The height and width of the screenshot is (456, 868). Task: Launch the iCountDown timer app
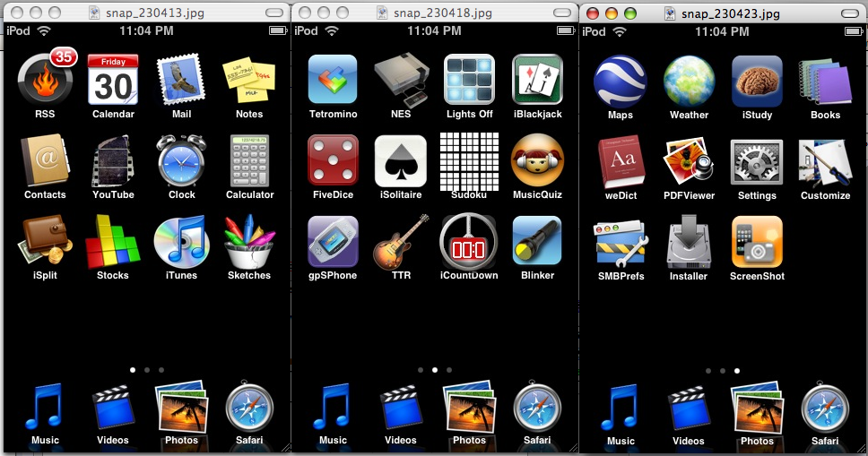click(x=469, y=242)
